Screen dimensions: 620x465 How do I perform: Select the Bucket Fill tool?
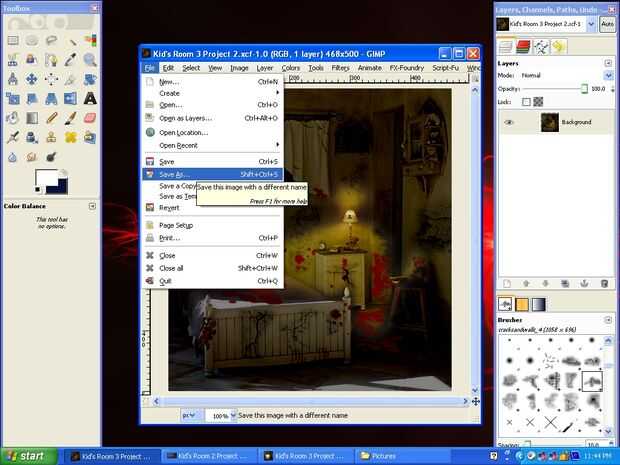coord(13,118)
